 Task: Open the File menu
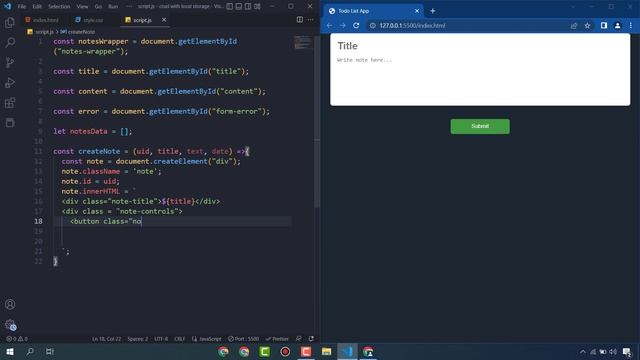22,7
